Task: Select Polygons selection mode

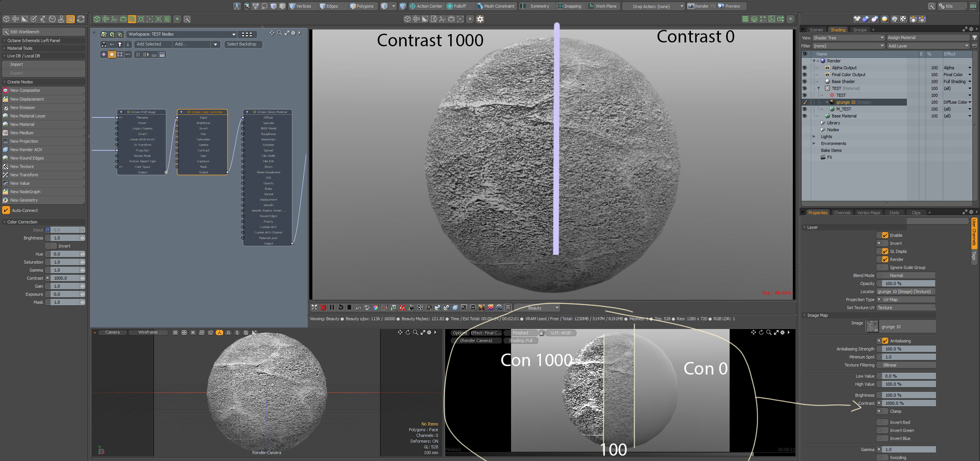Action: (361, 6)
